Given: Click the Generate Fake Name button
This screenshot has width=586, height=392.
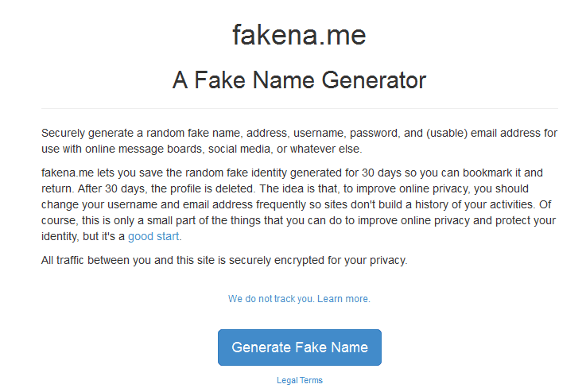Looking at the screenshot, I should (299, 347).
